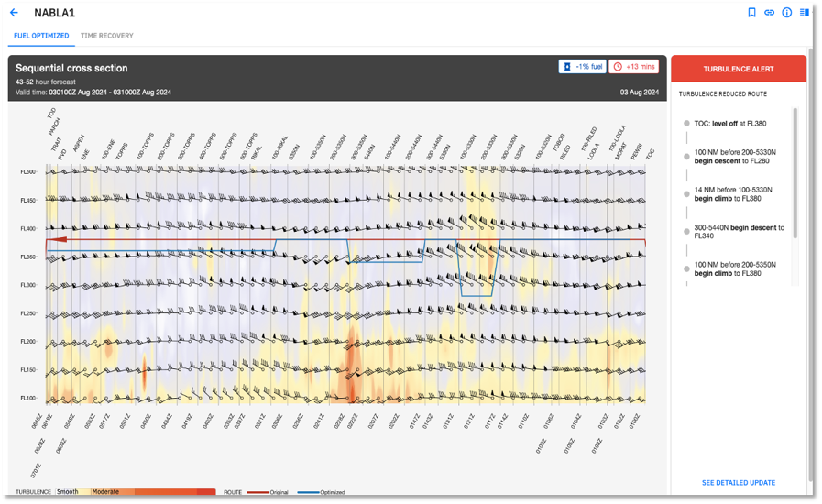
Task: Select the begin descent to FL280 step
Action: [x=732, y=156]
